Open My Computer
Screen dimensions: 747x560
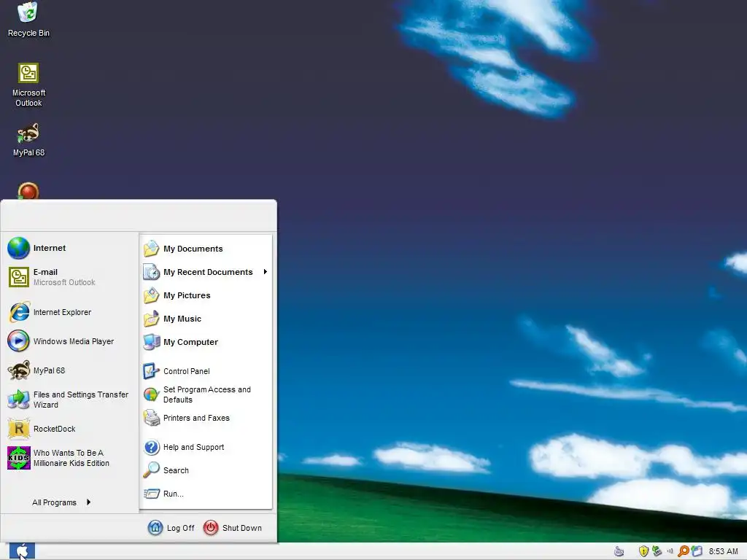tap(206, 342)
